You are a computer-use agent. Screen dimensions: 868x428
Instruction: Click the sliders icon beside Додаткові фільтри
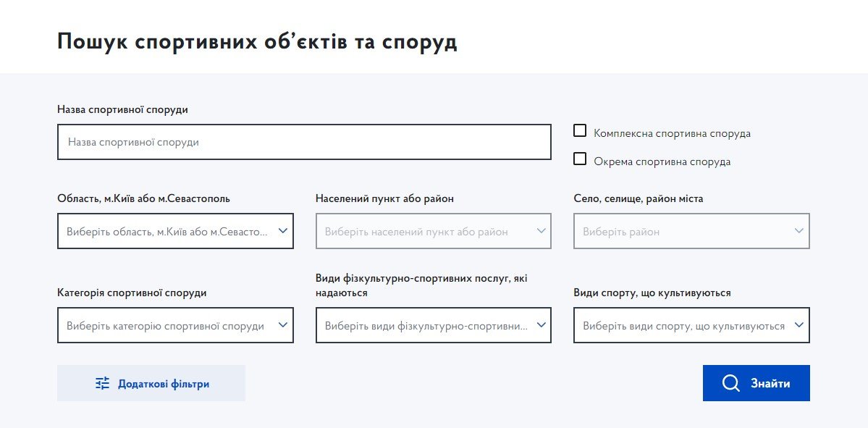(103, 383)
